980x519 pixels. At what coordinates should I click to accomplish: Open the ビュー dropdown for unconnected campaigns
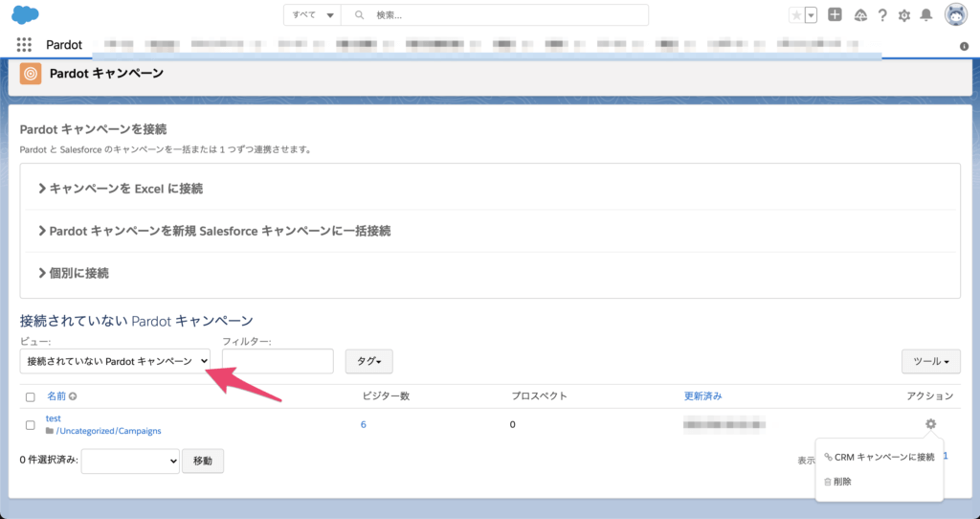[115, 361]
